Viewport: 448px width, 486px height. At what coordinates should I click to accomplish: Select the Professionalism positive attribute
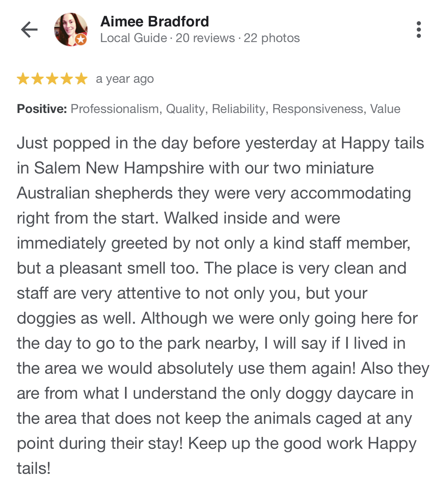click(x=115, y=109)
